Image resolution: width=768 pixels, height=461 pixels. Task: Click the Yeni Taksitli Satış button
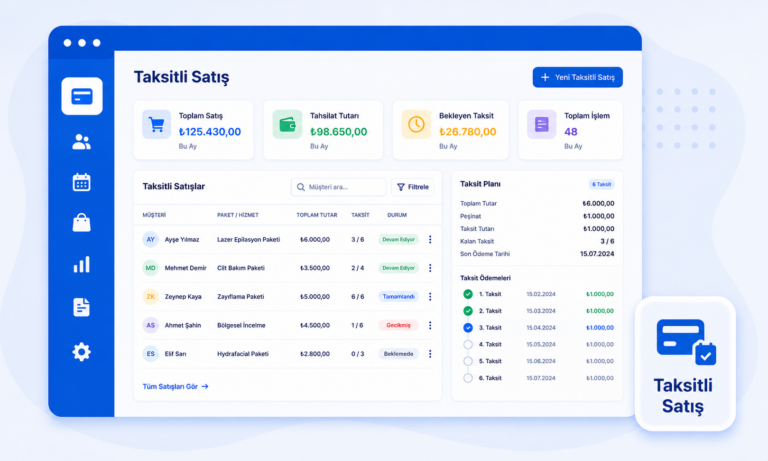(577, 77)
